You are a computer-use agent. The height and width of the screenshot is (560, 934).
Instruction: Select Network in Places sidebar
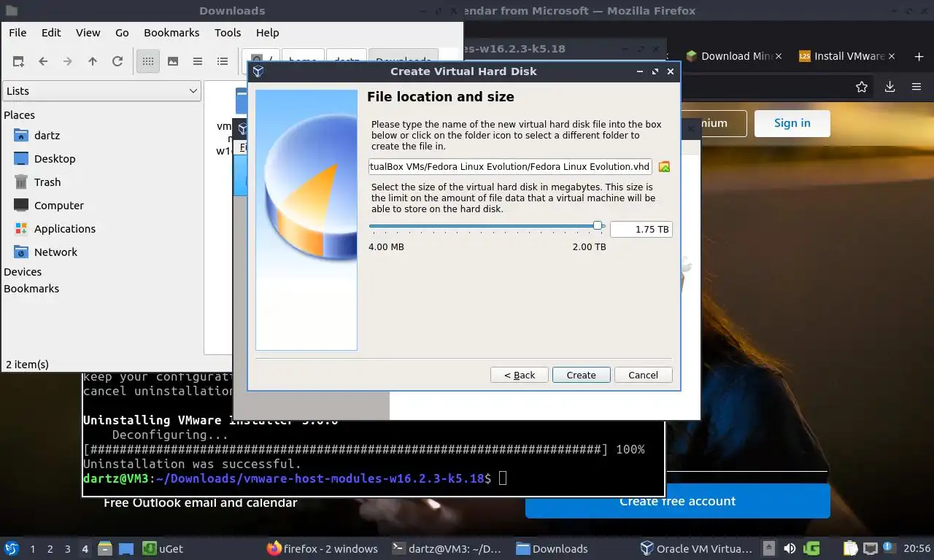pos(55,252)
